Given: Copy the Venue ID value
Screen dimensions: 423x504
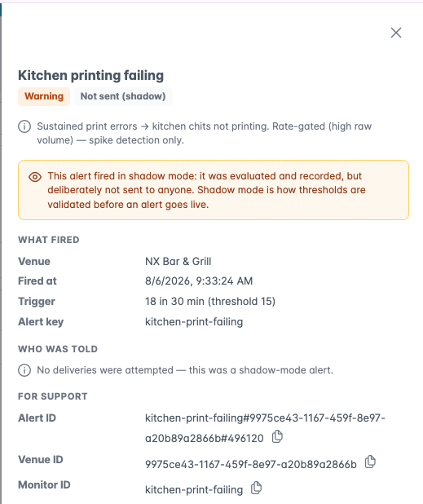Looking at the screenshot, I should point(370,462).
